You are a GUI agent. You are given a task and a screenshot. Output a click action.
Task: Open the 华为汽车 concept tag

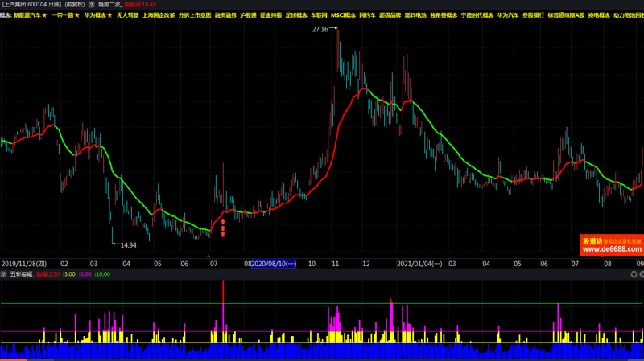508,15
